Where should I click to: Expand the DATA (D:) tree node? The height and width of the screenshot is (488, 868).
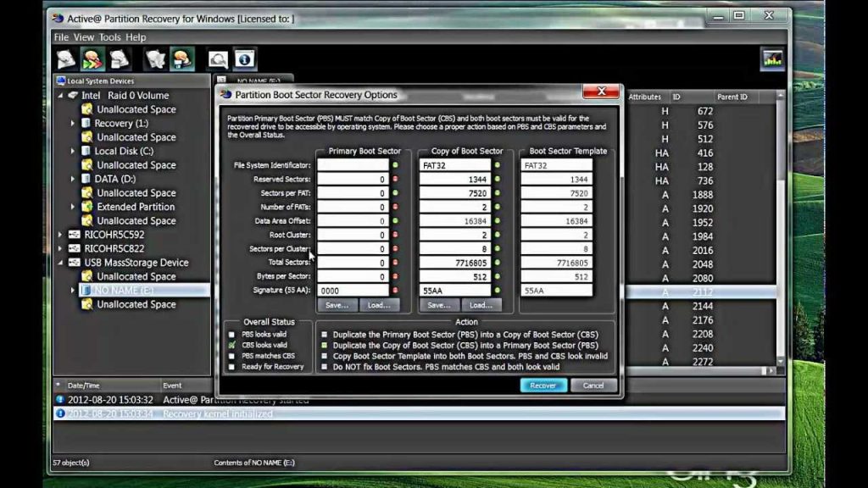[x=73, y=179]
